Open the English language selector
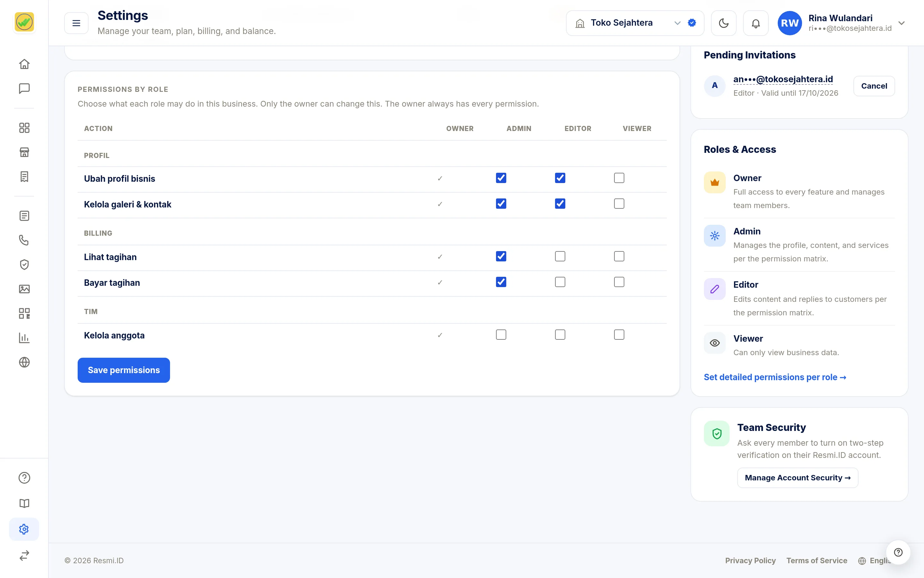 point(874,560)
